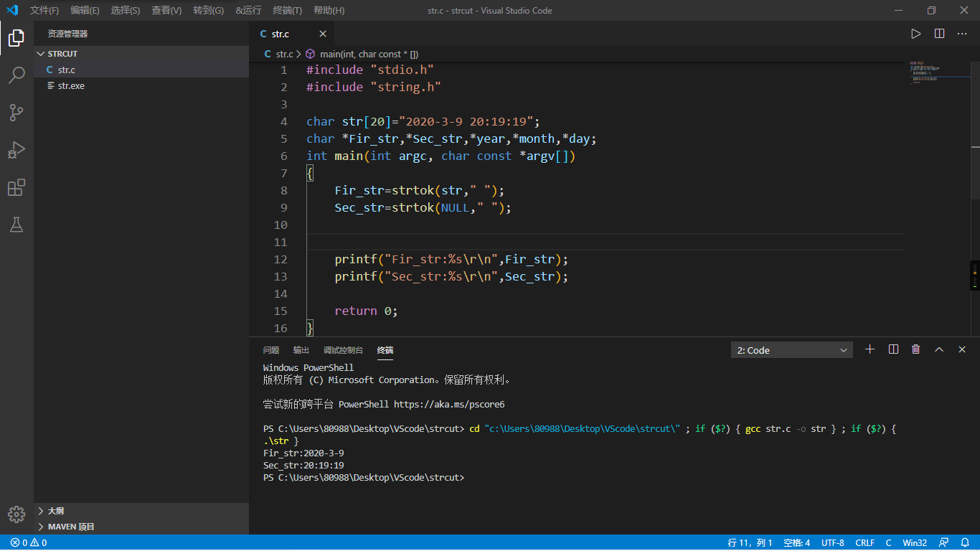Change indentation via 空格: 4

(796, 543)
